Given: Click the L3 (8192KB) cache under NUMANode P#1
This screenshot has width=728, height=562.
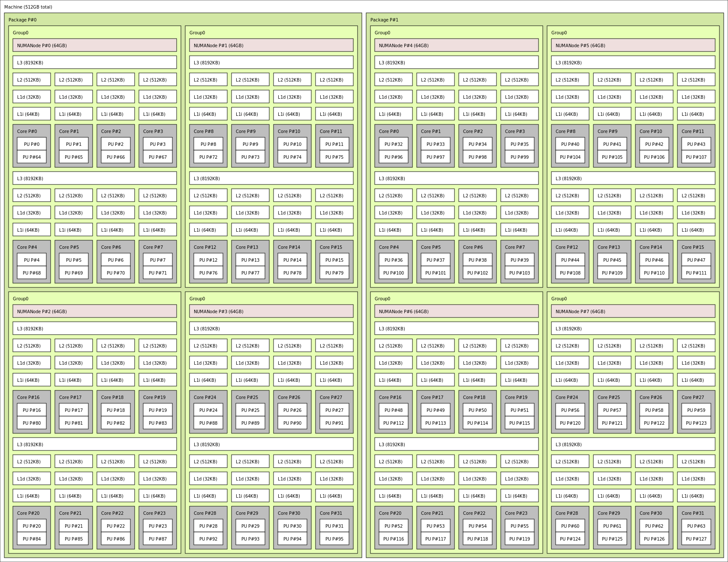Looking at the screenshot, I should pyautogui.click(x=271, y=63).
